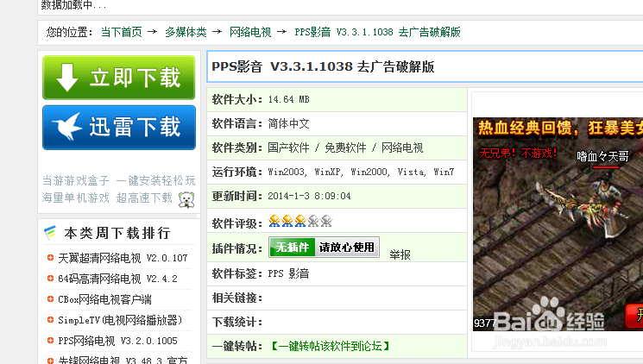643x364 pixels.
Task: Open the 网络电视 breadcrumb link
Action: 250,32
